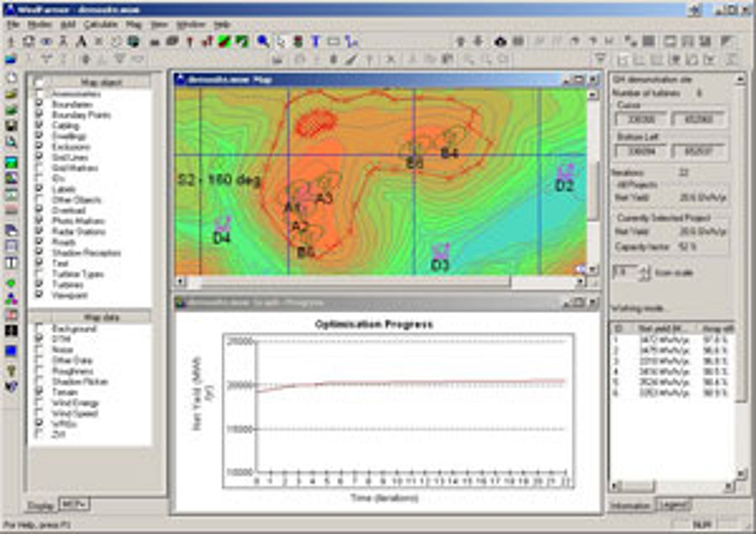The image size is (756, 534).
Task: Click the eye icon in the top toolbar
Action: click(x=46, y=42)
